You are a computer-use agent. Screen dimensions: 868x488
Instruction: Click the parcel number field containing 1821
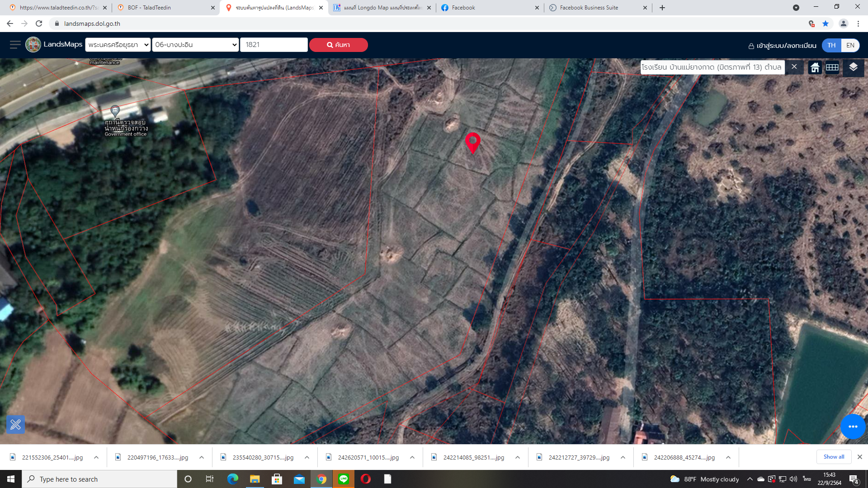pos(274,45)
